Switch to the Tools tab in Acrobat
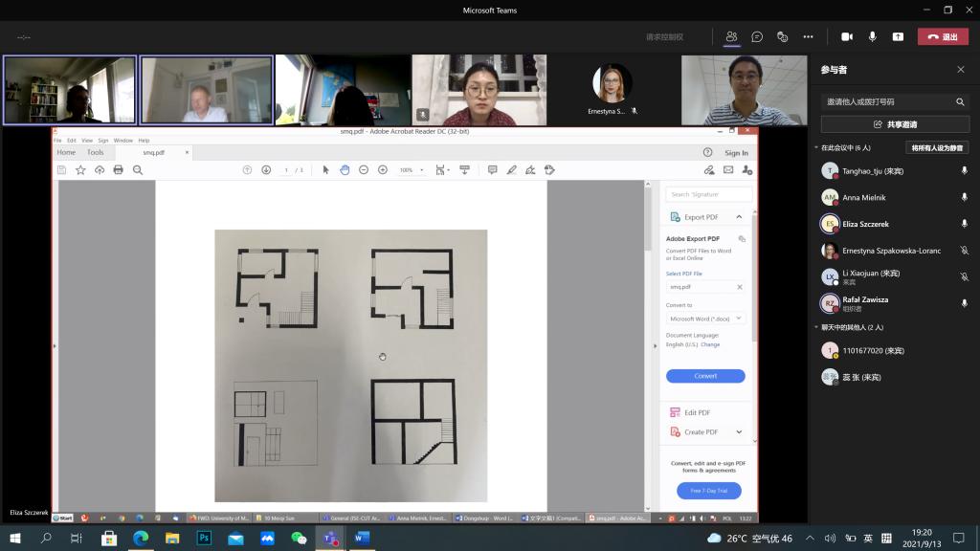Screen dimensions: 980x551 click(96, 152)
